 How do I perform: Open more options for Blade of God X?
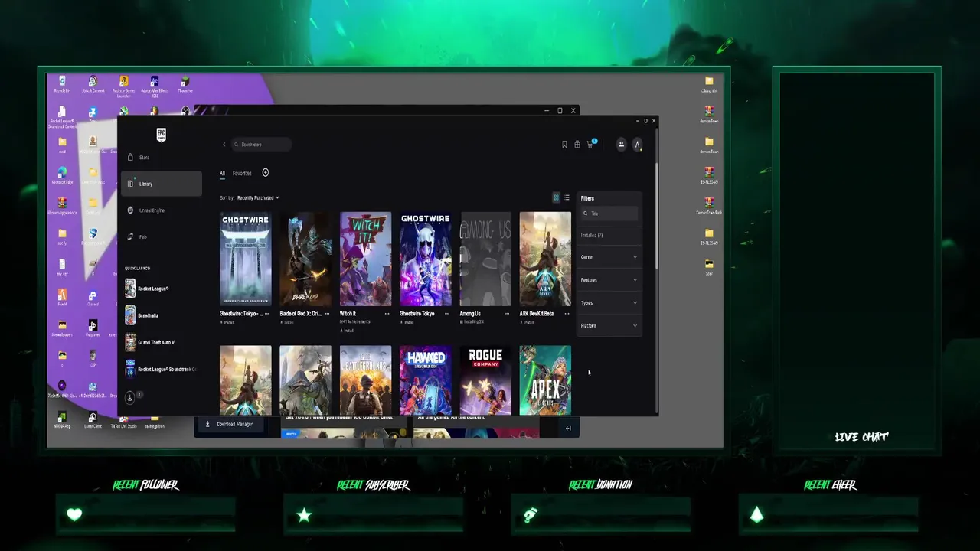327,314
